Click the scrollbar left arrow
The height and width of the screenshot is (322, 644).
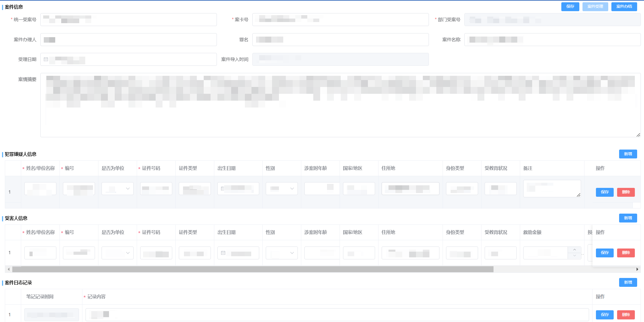9,269
